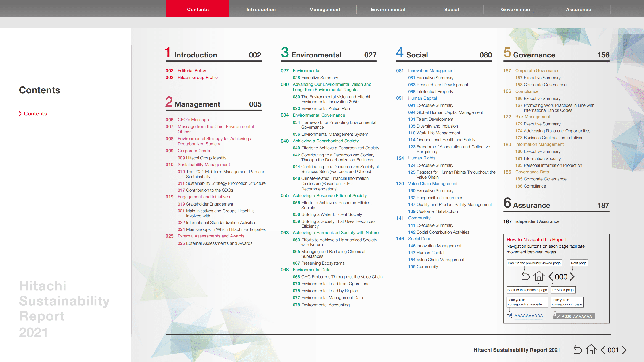The image size is (644, 362).
Task: Select the Governance tab in the top bar
Action: 515,10
